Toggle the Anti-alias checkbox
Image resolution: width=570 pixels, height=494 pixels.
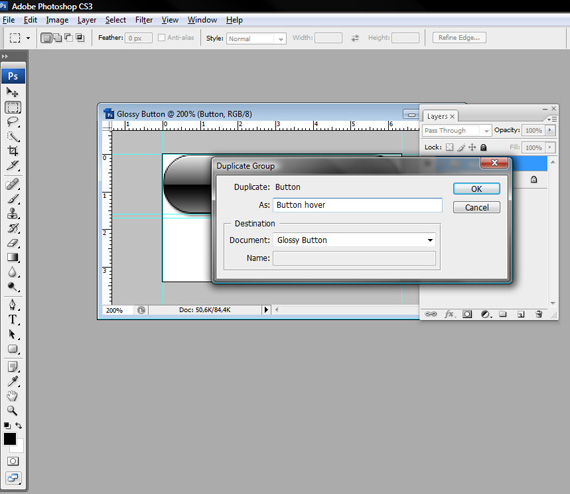[x=162, y=37]
